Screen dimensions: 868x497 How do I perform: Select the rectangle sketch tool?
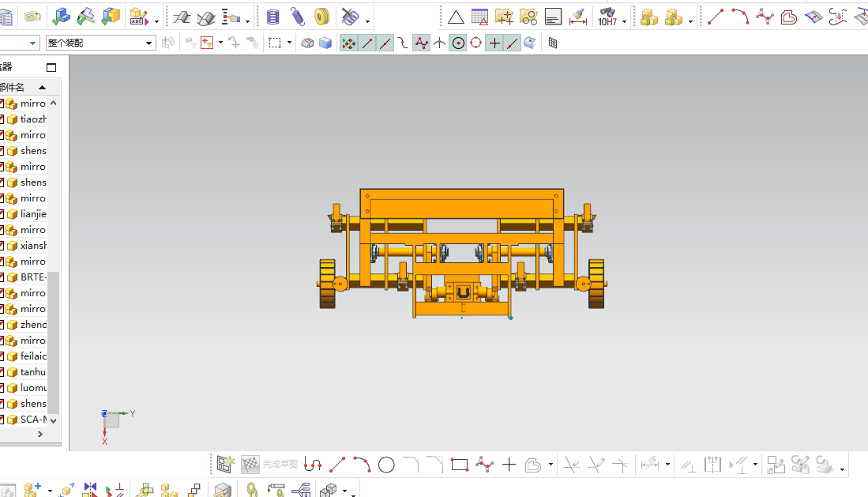(x=460, y=465)
